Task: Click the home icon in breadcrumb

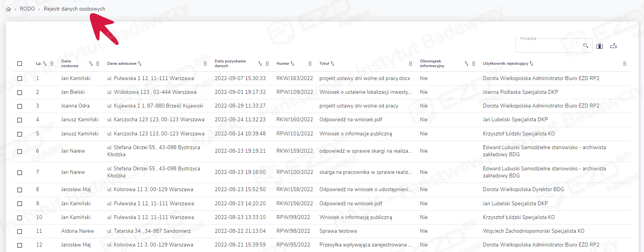Action: pyautogui.click(x=8, y=9)
